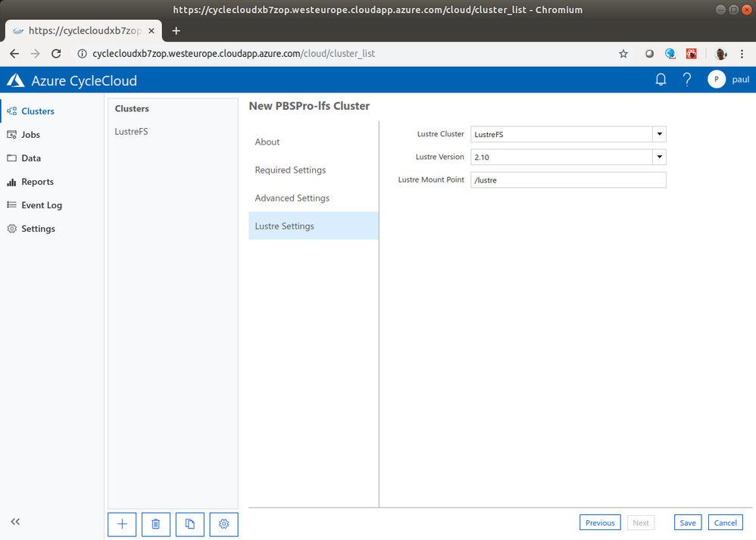Click the browser back arrow
This screenshot has width=756, height=540.
pyautogui.click(x=14, y=54)
